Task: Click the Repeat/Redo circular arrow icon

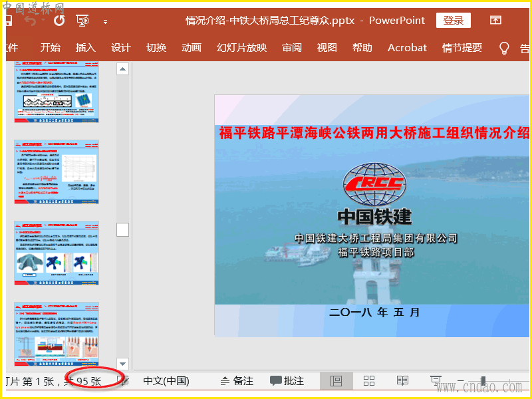Action: [59, 21]
